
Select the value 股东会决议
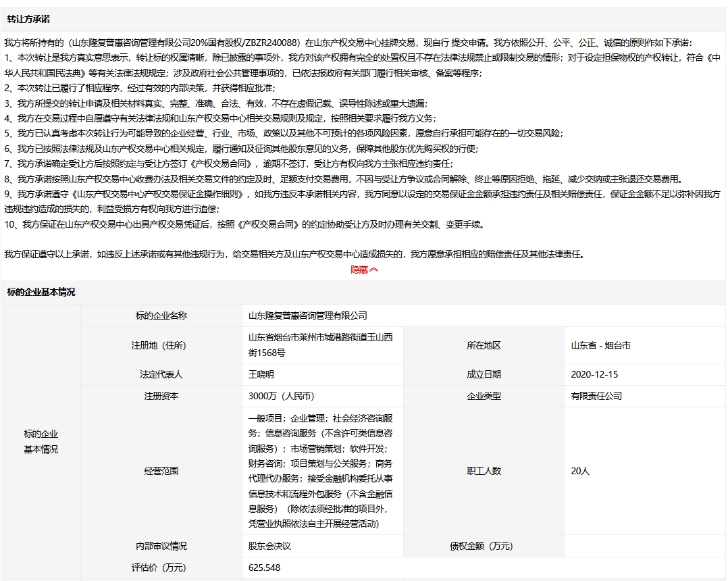click(x=269, y=546)
